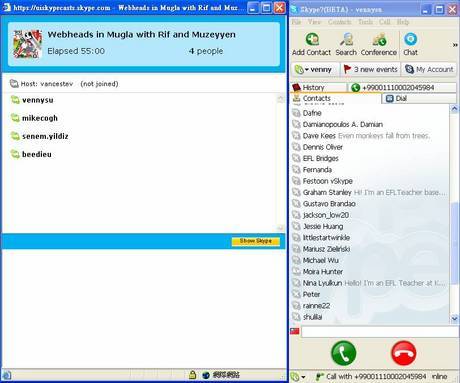Image resolution: width=460 pixels, height=383 pixels.
Task: Click status icon beside Jessie Huang
Action: pyautogui.click(x=296, y=226)
